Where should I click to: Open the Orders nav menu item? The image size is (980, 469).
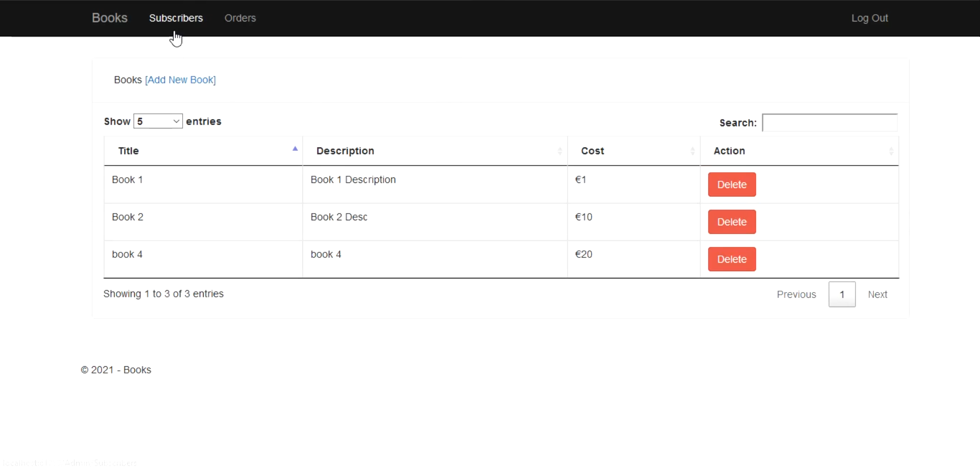pos(240,18)
